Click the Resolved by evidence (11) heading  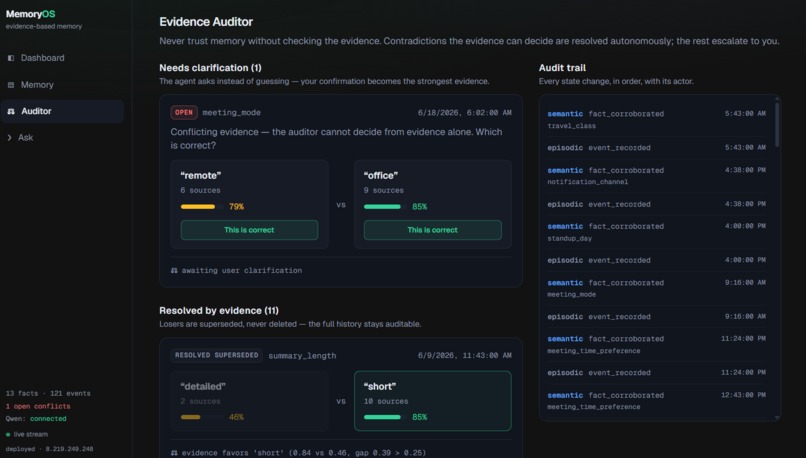pyautogui.click(x=219, y=310)
